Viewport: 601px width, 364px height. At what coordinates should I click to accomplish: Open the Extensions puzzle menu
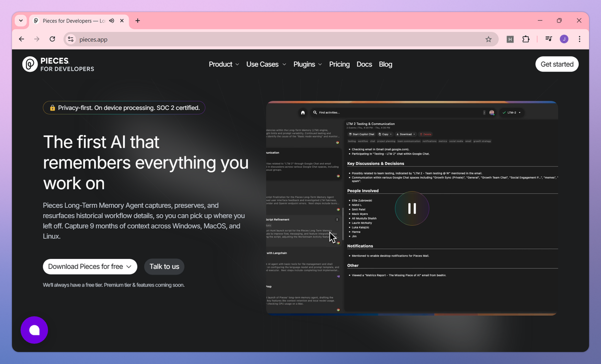coord(526,39)
